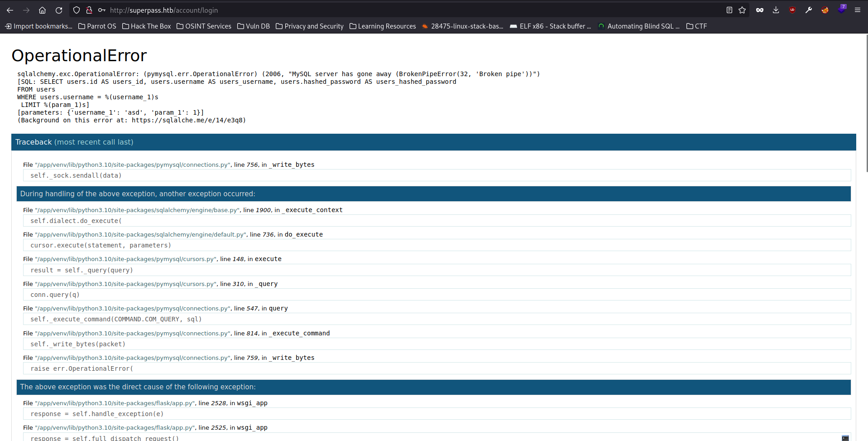Click the URL address bar field

(x=408, y=10)
